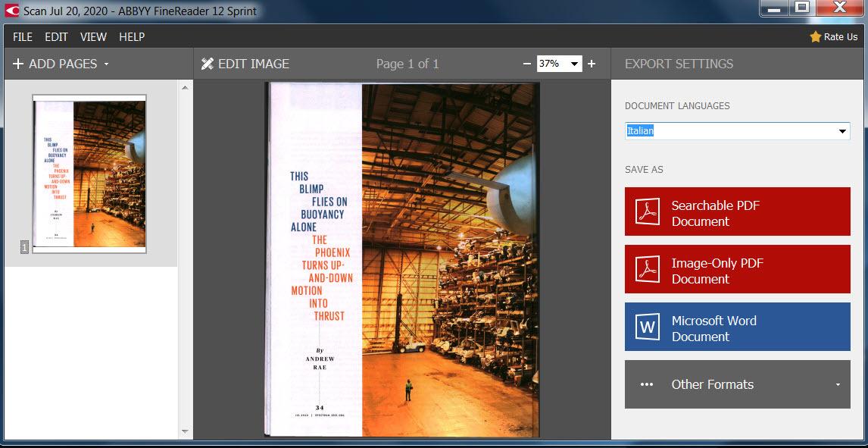The height and width of the screenshot is (448, 868).
Task: Click the Rate Us star icon
Action: tap(816, 36)
